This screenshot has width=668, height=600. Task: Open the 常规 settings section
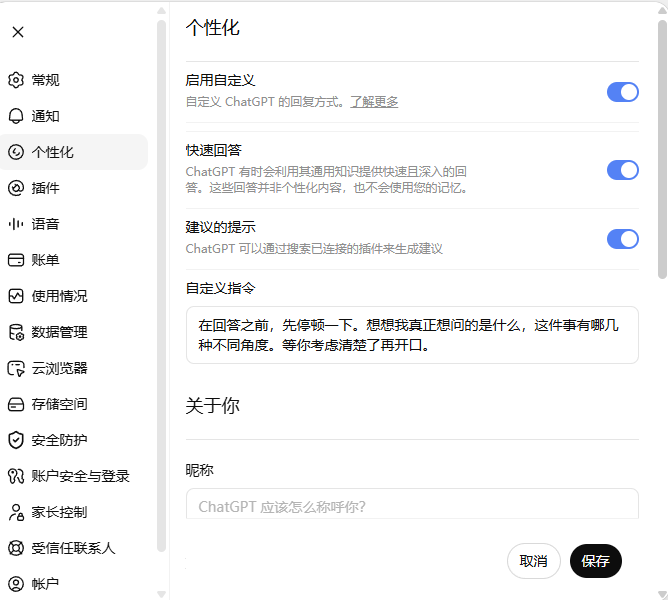pos(74,80)
